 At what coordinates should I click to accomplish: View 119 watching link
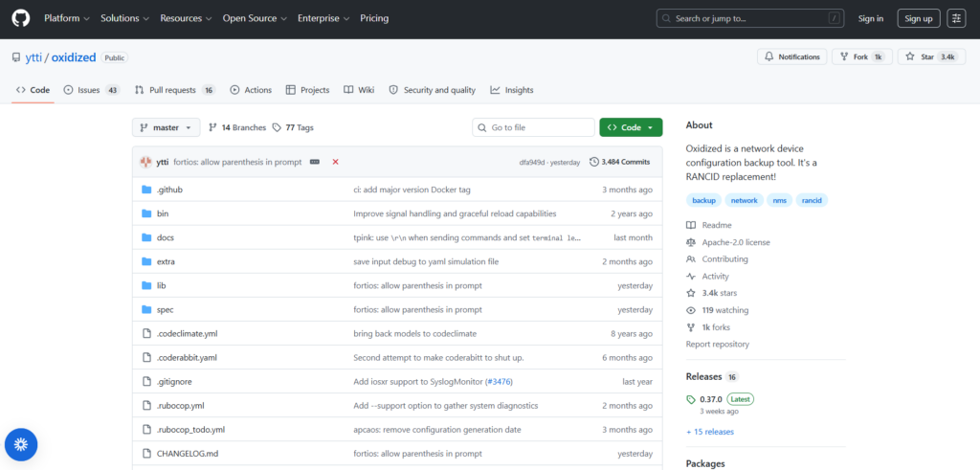coord(717,310)
